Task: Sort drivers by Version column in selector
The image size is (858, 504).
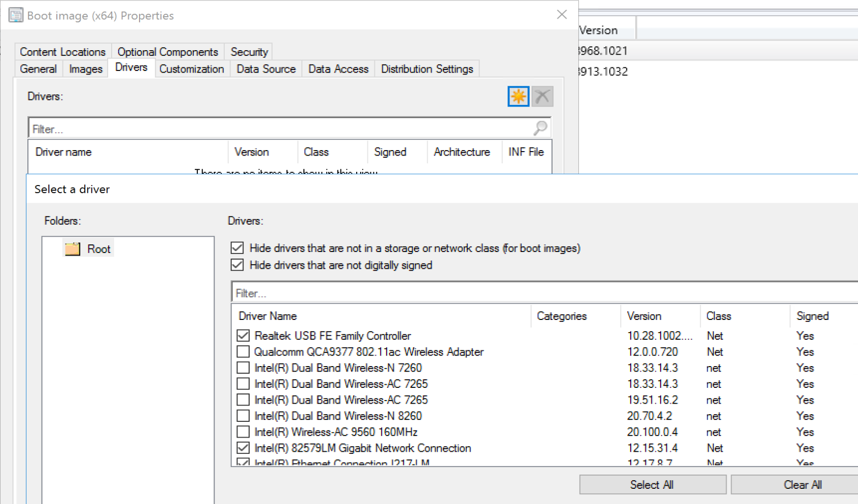Action: [x=644, y=316]
